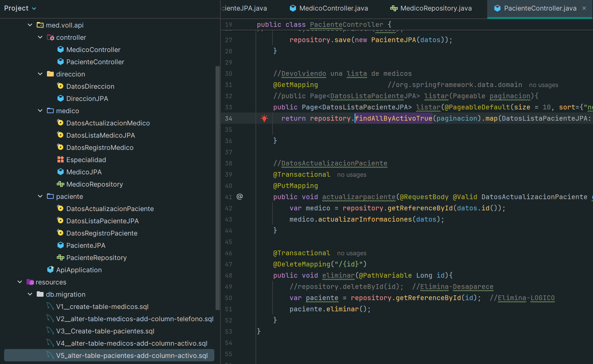Screen dimensions: 593x364
Task: Click the DireccionJPA class icon
Action: coord(61,99)
